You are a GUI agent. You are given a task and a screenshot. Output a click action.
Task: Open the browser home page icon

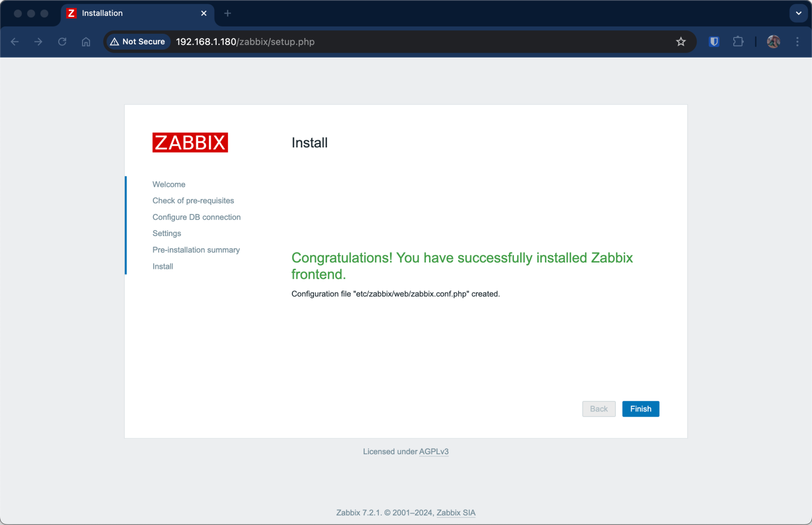(x=86, y=42)
